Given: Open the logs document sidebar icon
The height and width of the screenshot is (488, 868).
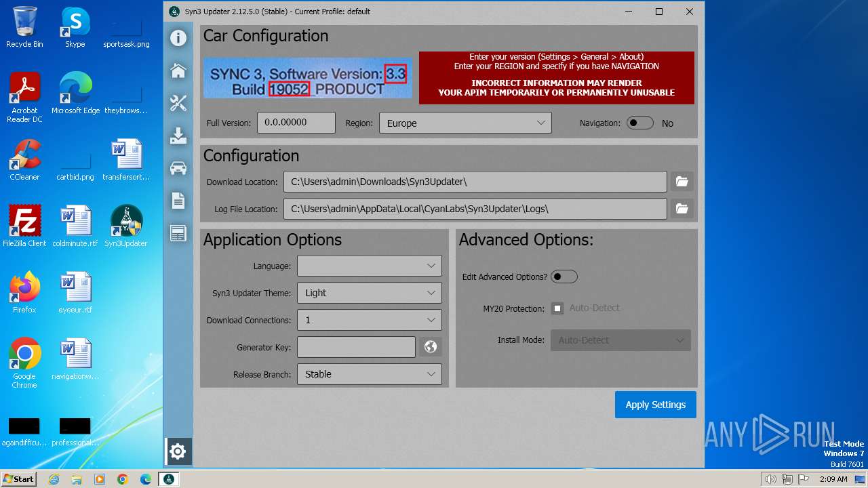Looking at the screenshot, I should click(x=178, y=201).
